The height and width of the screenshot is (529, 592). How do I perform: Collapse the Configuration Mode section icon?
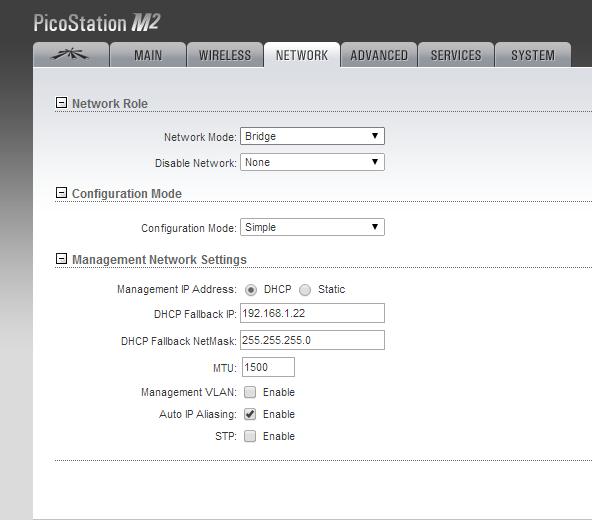coord(61,193)
